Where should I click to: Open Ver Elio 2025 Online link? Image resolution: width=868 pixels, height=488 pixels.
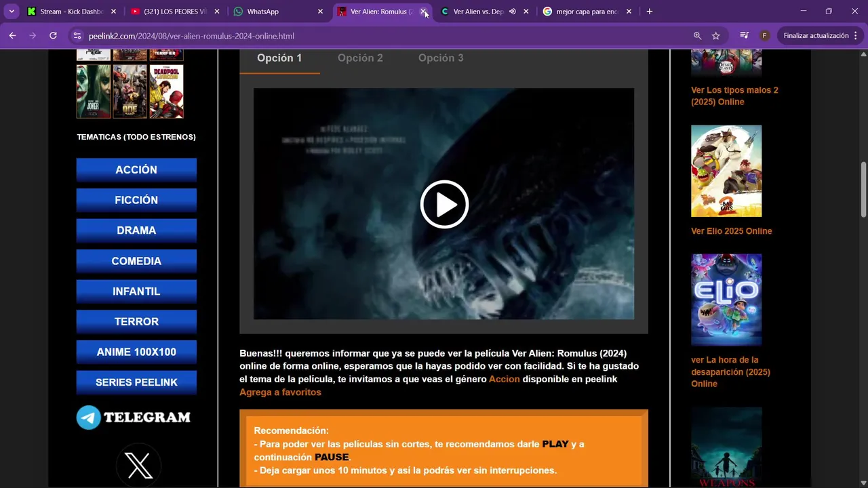tap(731, 231)
